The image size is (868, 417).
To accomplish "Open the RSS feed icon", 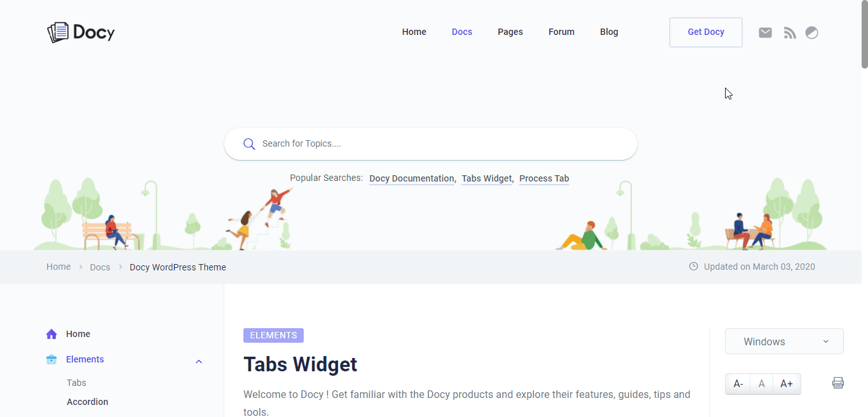I will (790, 32).
